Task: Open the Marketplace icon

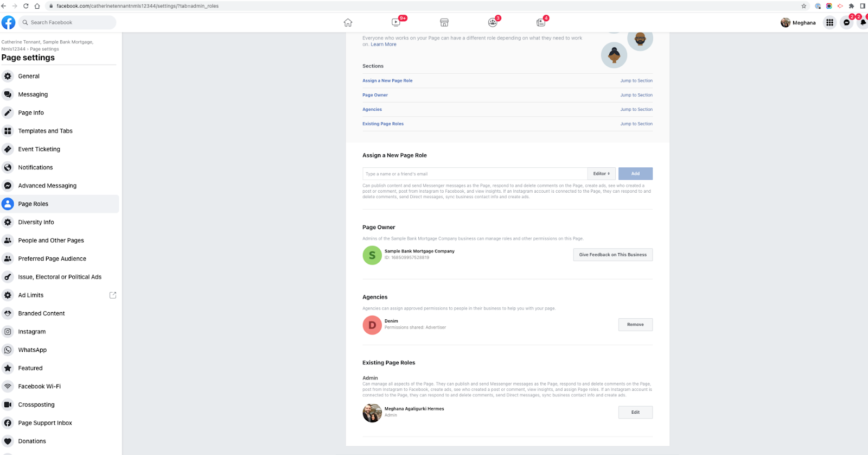Action: pos(444,22)
